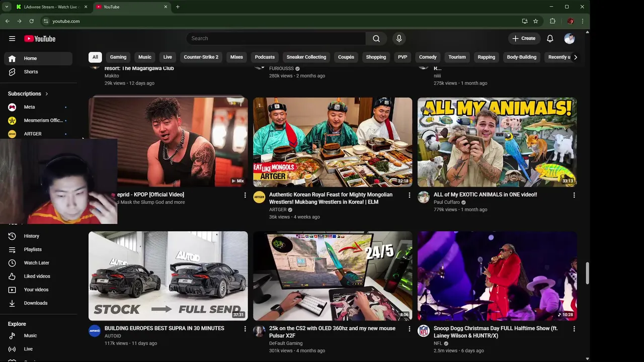Open DeFault Gaming channel link
Viewport: 644px width, 362px height.
tap(286, 343)
